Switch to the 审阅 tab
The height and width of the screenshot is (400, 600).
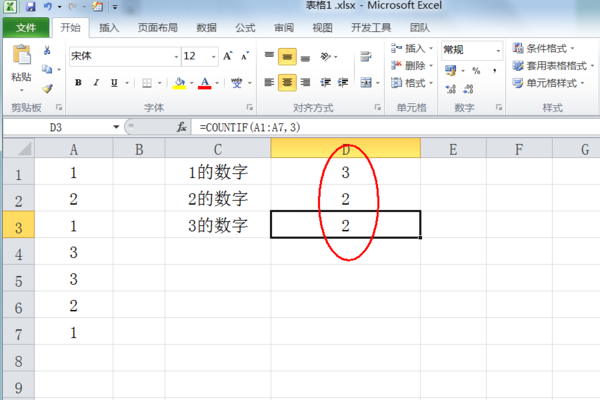point(284,28)
